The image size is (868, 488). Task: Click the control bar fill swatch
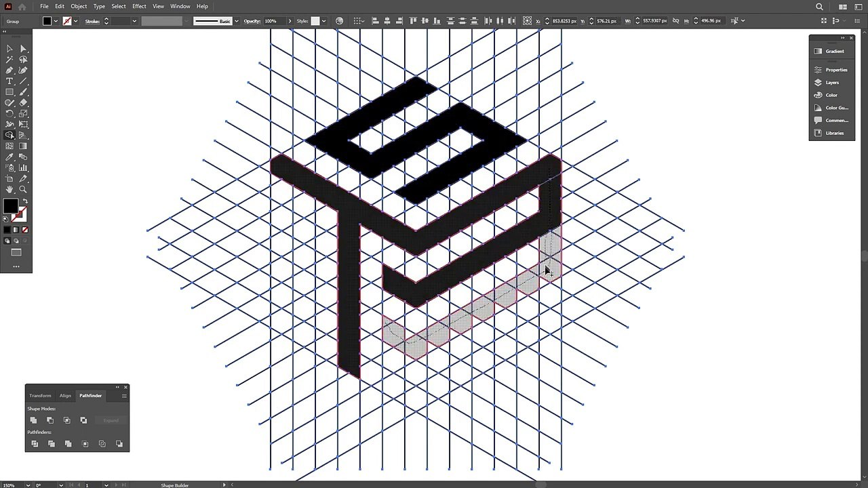pos(47,21)
